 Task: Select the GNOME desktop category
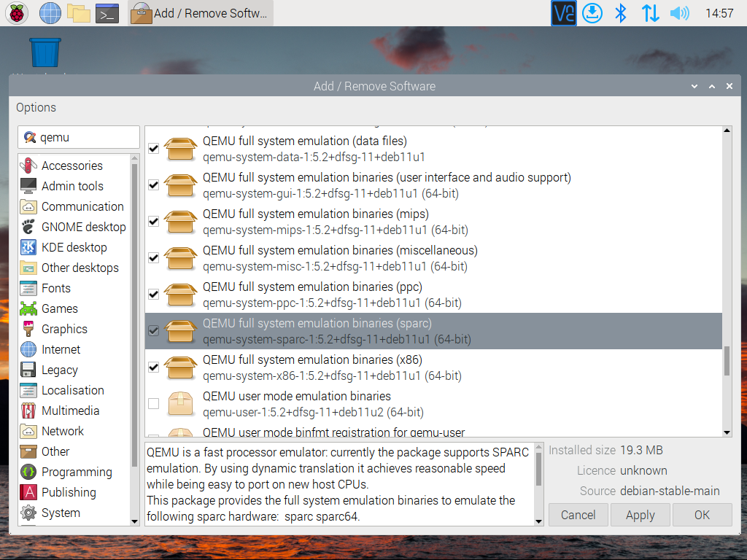pos(72,227)
